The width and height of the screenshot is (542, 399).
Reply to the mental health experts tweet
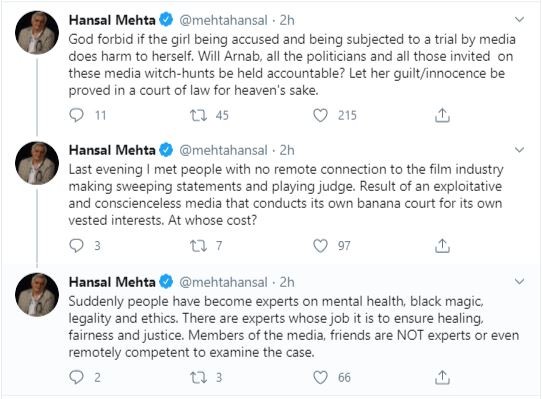76,377
